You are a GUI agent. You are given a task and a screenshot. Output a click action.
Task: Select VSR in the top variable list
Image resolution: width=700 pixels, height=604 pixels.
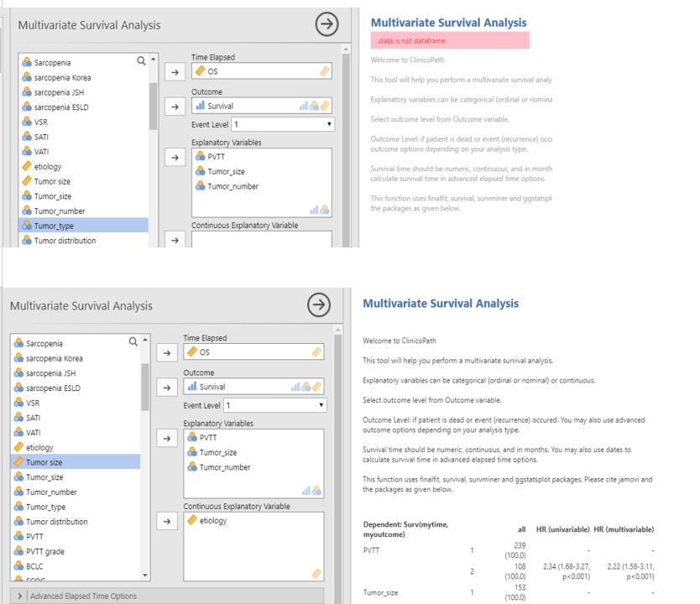tap(83, 122)
